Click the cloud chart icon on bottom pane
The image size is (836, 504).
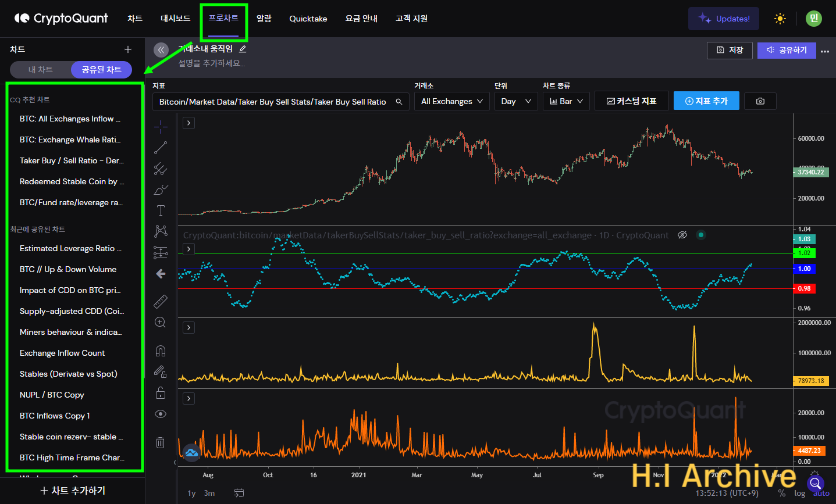[191, 452]
